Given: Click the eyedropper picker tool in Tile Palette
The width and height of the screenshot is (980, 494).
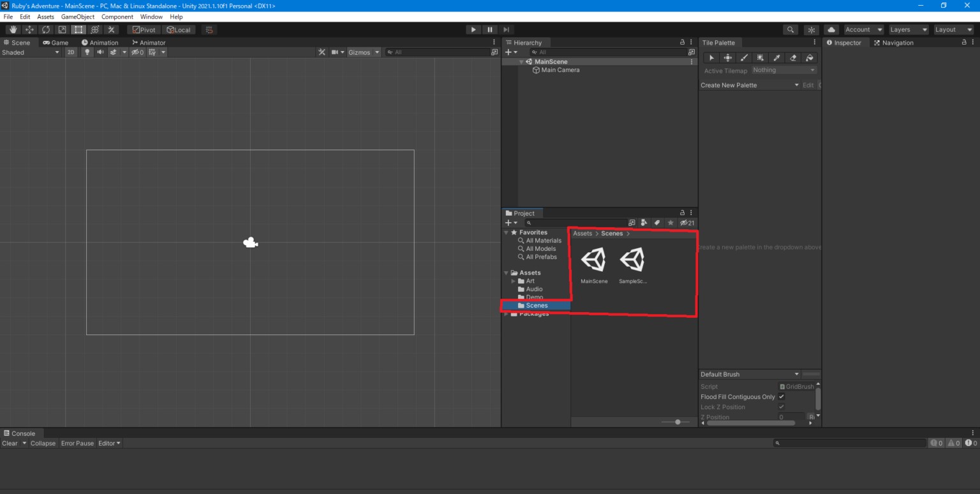Looking at the screenshot, I should (x=776, y=58).
